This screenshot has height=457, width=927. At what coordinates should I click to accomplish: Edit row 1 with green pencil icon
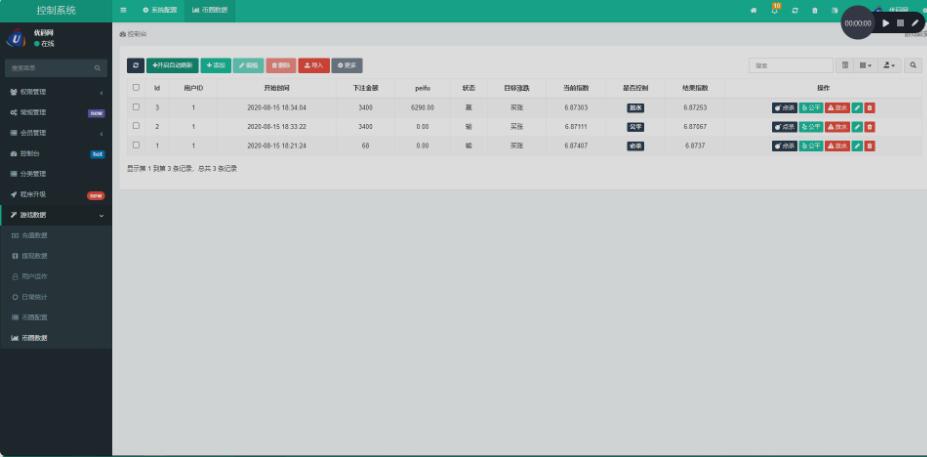(857, 145)
